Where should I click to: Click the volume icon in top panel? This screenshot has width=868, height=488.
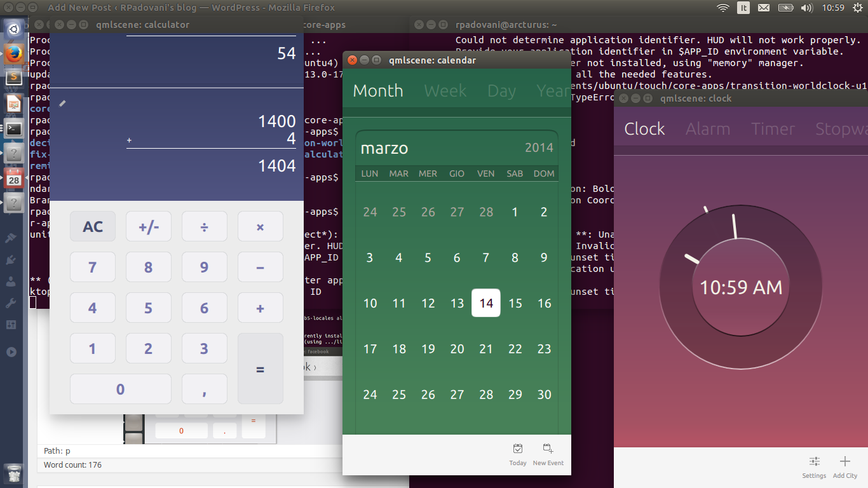click(806, 8)
